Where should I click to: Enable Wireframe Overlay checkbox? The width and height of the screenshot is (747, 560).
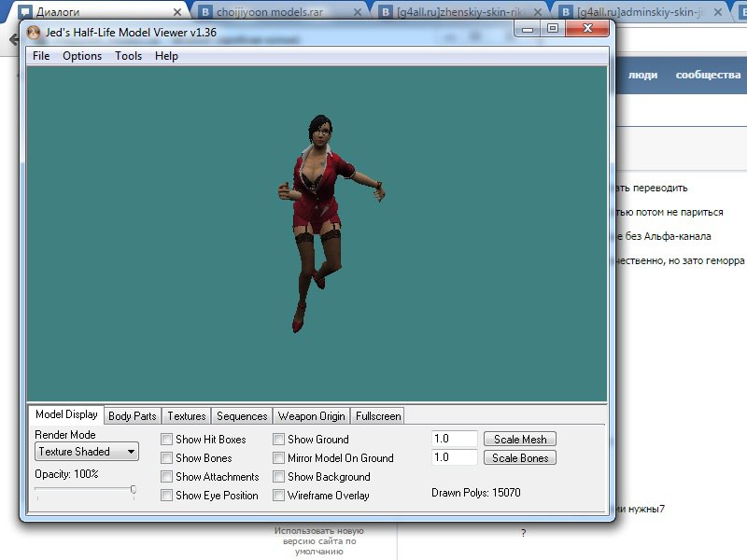278,496
